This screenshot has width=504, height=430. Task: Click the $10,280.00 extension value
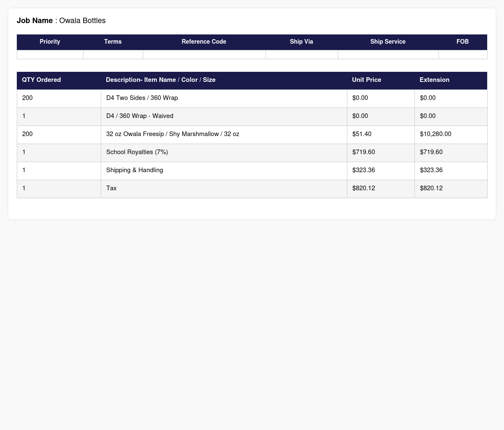coord(436,134)
